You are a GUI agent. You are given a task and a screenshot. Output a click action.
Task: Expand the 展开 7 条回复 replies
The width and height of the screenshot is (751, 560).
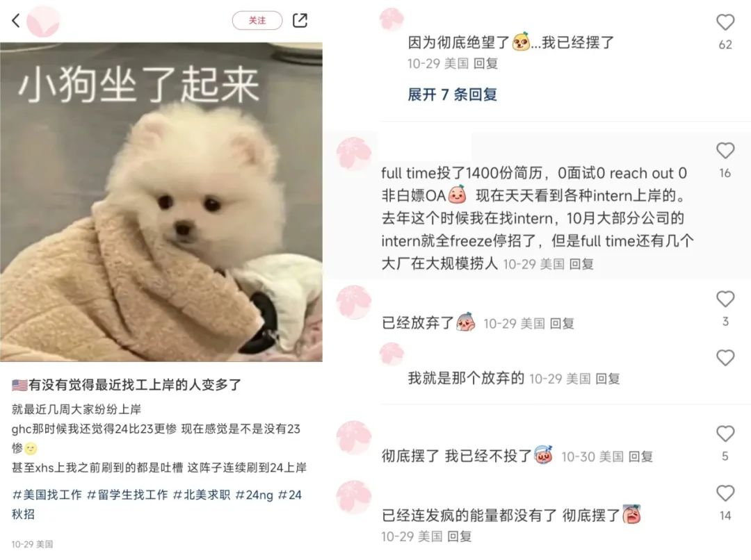[452, 94]
